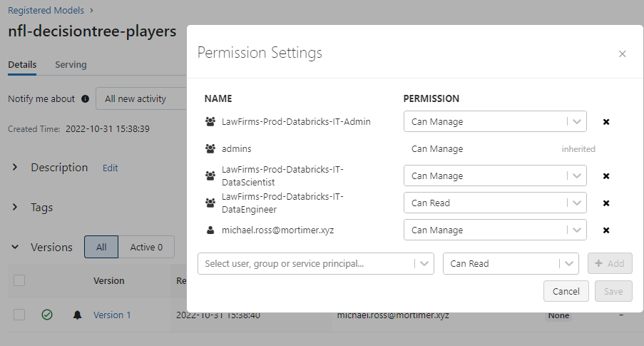Click the user icon beside michael.ross@mortimer.xyz
The width and height of the screenshot is (644, 346).
[x=210, y=230]
